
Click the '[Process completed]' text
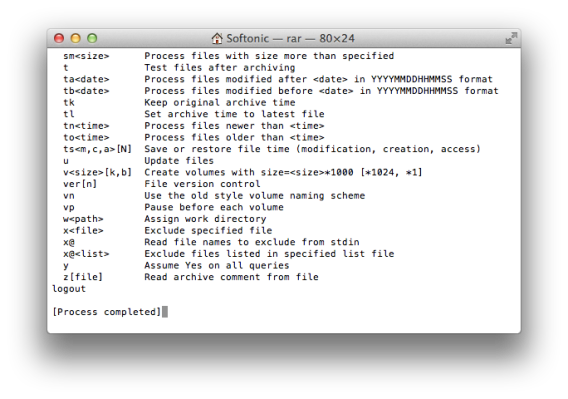(x=107, y=312)
